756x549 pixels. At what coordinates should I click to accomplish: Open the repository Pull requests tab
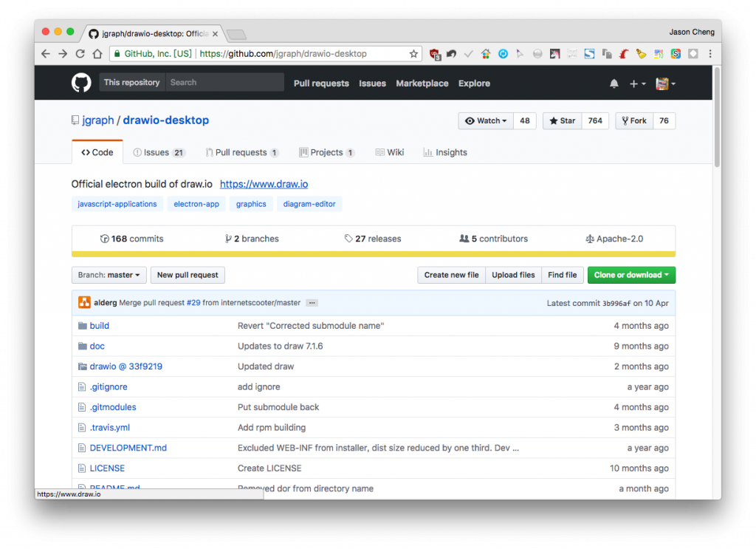tap(242, 152)
